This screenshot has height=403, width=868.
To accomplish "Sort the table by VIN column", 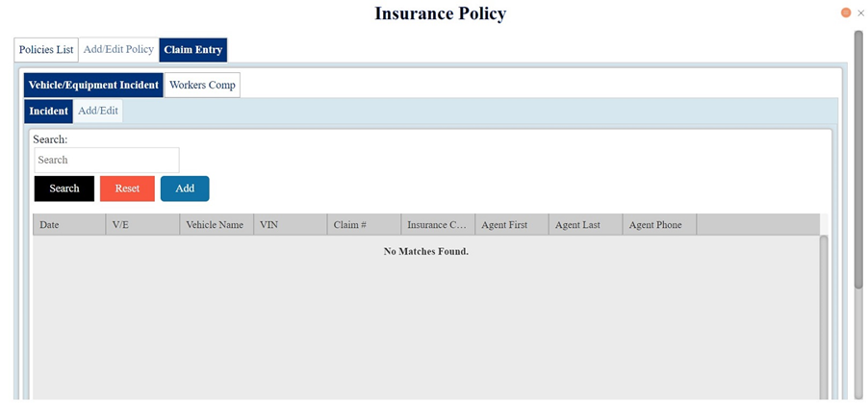I will tap(291, 225).
